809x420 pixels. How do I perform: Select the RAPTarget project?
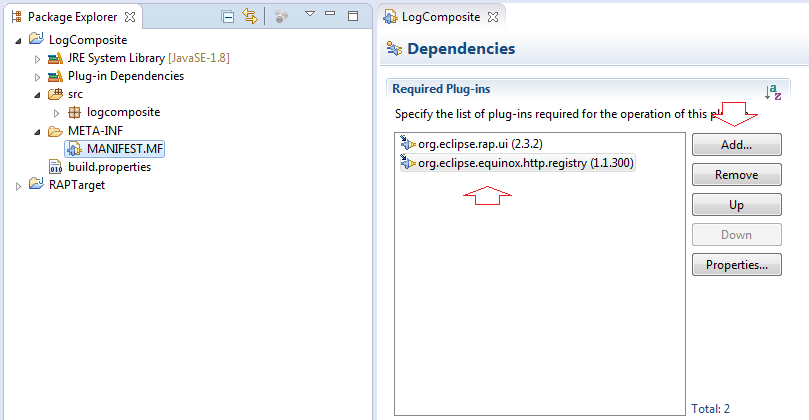point(77,185)
